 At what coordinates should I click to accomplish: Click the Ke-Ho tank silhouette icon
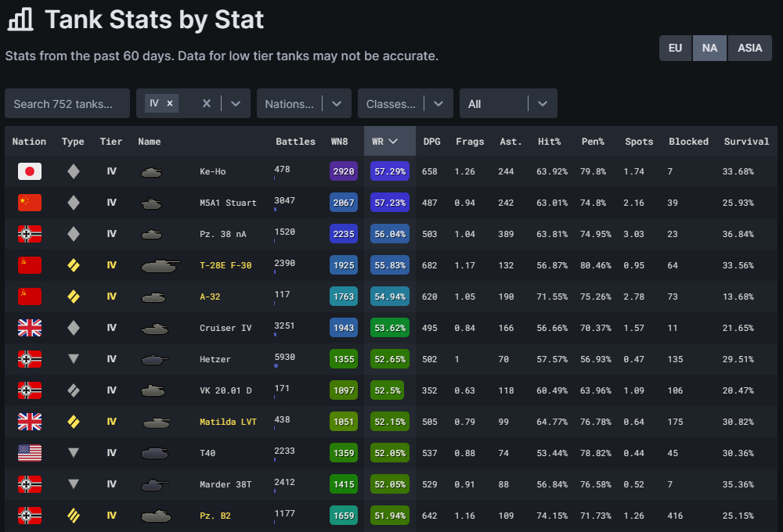pyautogui.click(x=152, y=172)
